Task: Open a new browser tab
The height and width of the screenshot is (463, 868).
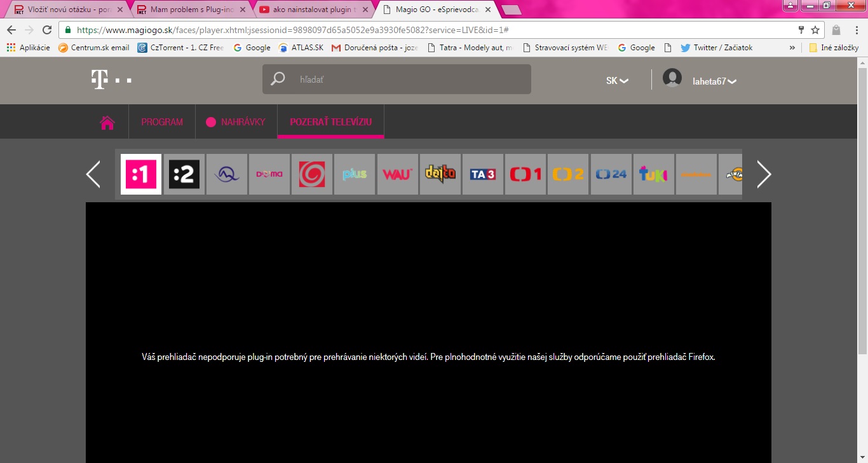Action: click(512, 10)
